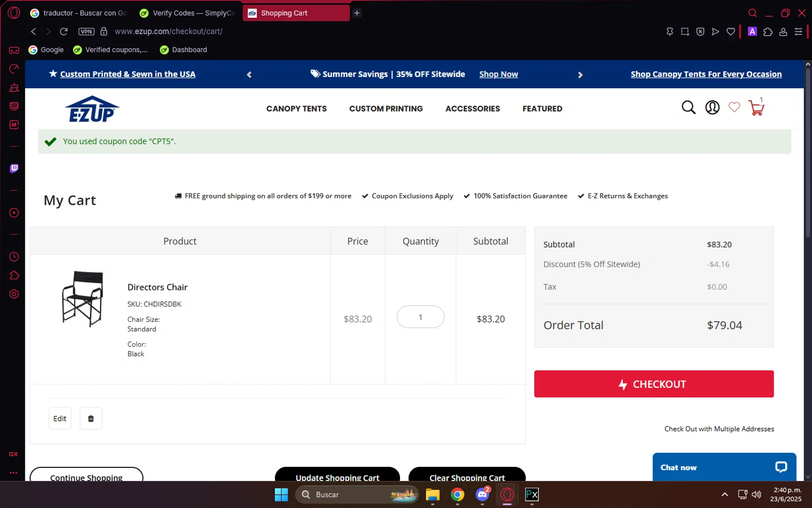Open Custom Printed & Sewn link
812x508 pixels.
[x=128, y=74]
